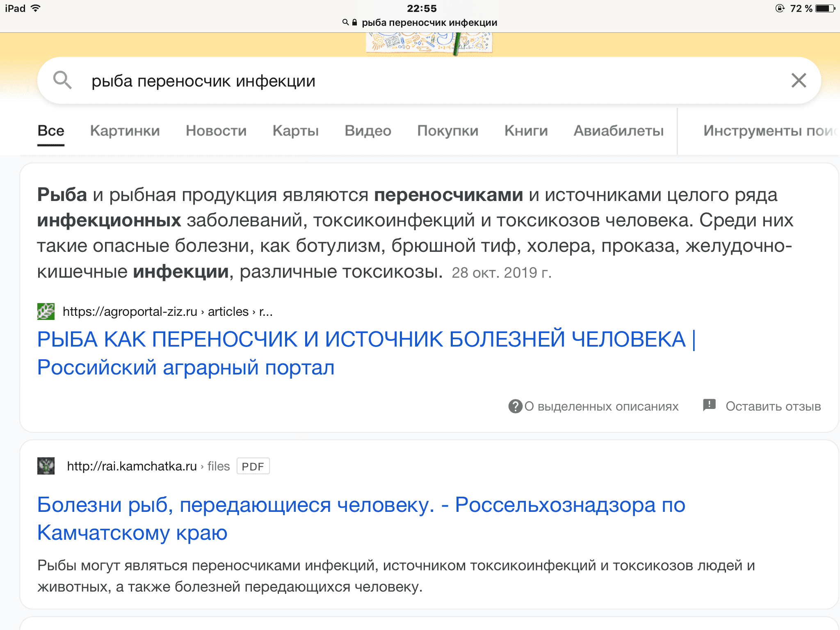Click the rai.kamchatka.ru favicon

tap(46, 466)
